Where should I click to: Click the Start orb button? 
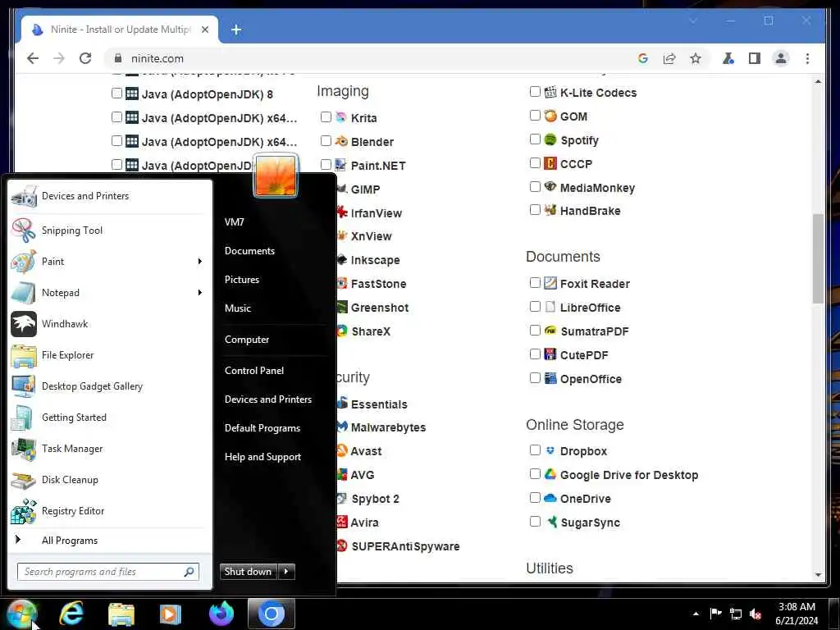pyautogui.click(x=21, y=614)
